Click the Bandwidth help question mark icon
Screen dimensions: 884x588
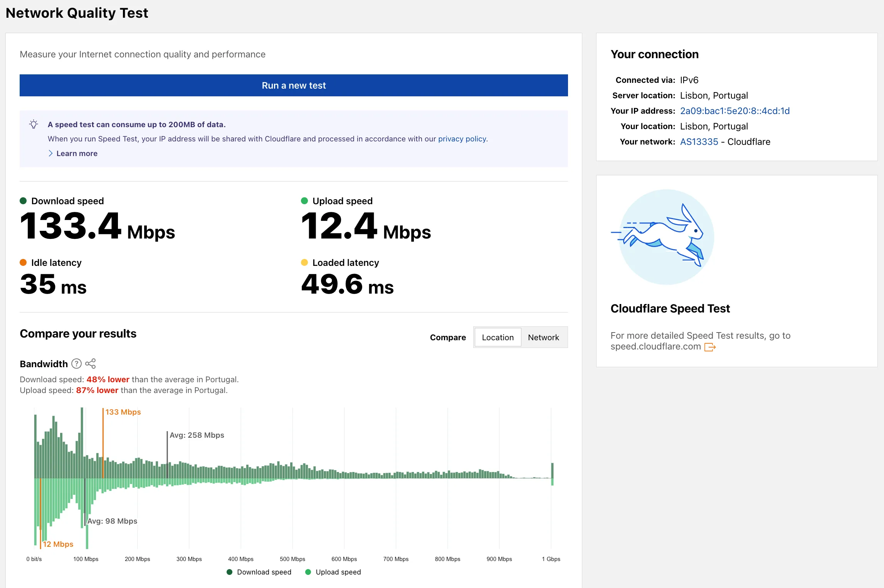pos(76,364)
